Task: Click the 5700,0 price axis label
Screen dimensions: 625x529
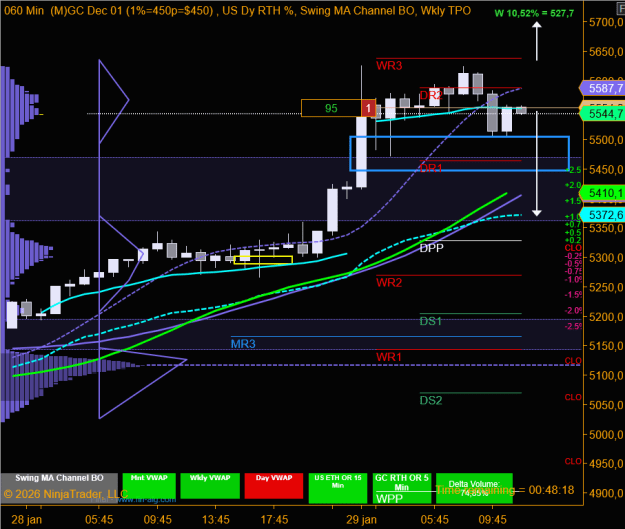Action: click(606, 22)
